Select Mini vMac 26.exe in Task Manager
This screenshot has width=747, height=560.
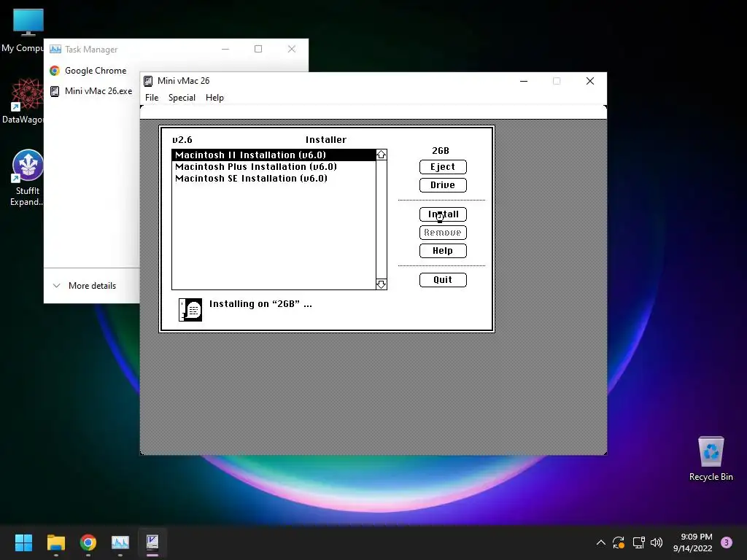point(91,91)
